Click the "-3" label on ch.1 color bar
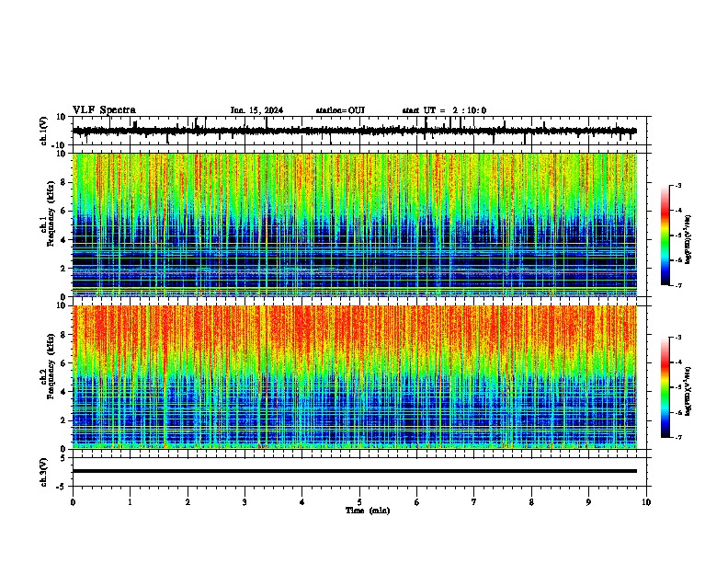This screenshot has width=728, height=563. click(x=678, y=186)
